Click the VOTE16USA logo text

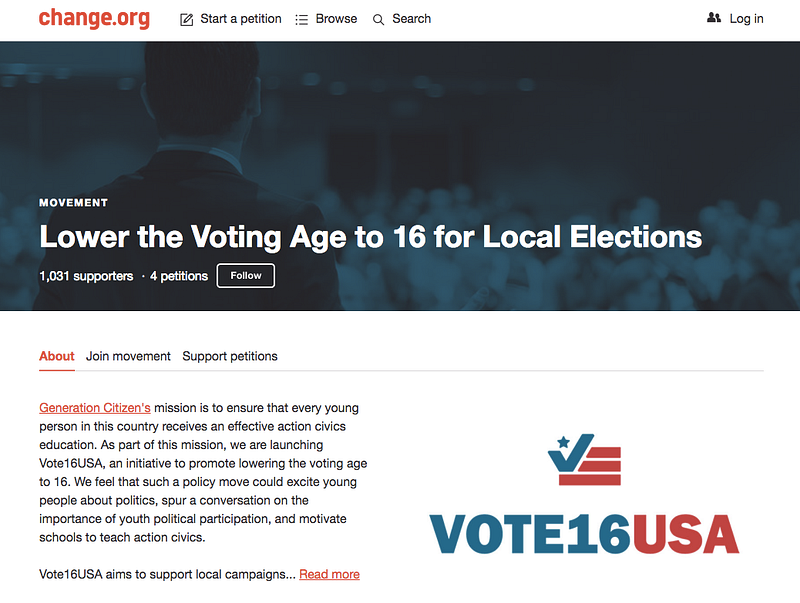[x=584, y=534]
